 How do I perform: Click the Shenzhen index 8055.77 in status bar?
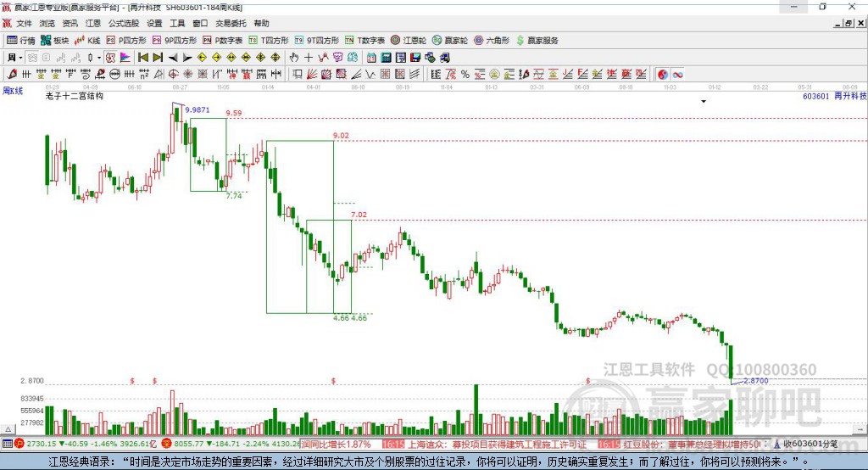click(189, 444)
